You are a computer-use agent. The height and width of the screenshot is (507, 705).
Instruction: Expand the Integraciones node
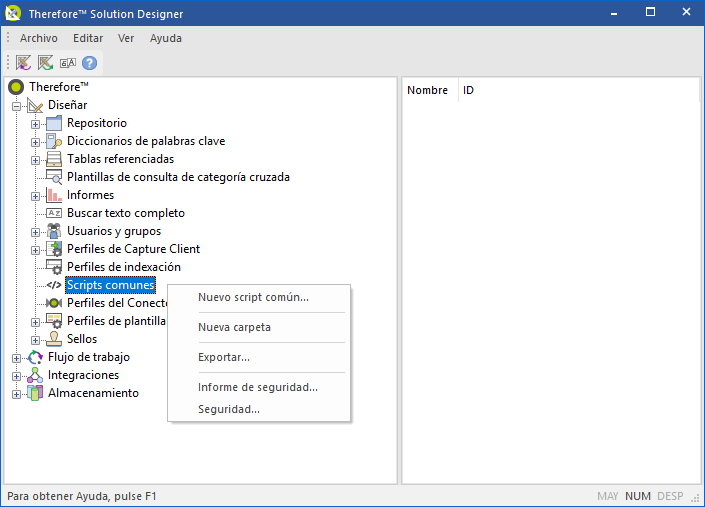click(17, 376)
